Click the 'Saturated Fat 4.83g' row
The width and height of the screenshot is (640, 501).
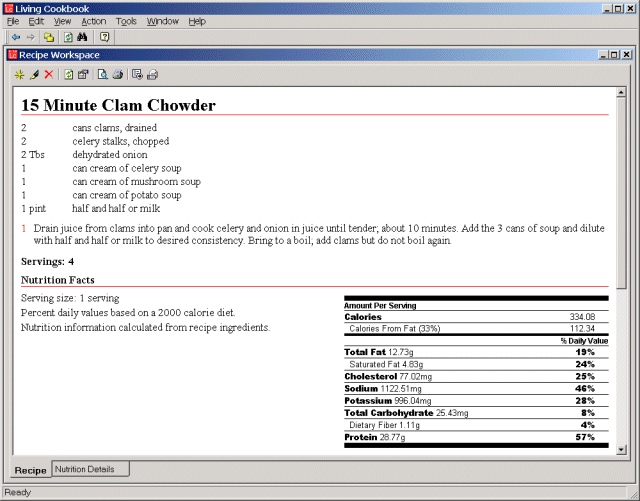(476, 364)
